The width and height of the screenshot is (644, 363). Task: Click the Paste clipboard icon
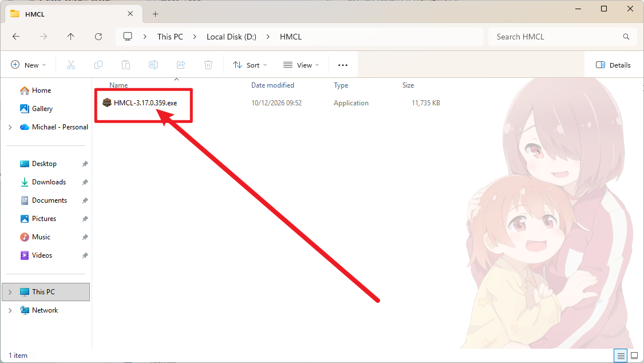pyautogui.click(x=126, y=65)
